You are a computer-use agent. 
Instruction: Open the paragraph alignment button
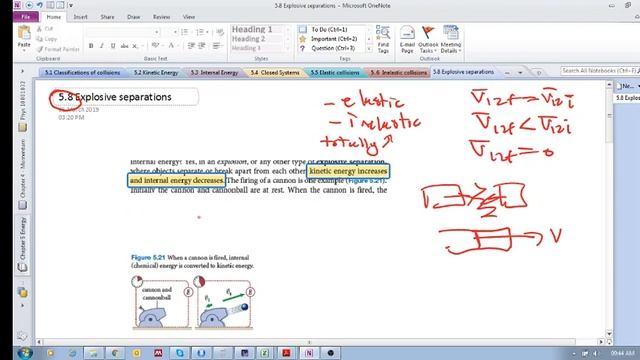click(216, 46)
